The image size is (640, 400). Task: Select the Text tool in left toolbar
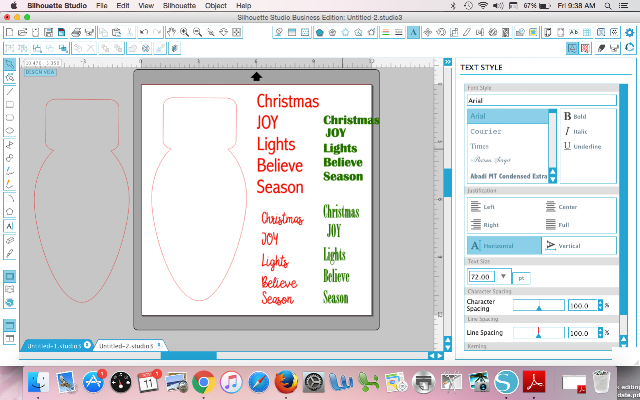[10, 226]
